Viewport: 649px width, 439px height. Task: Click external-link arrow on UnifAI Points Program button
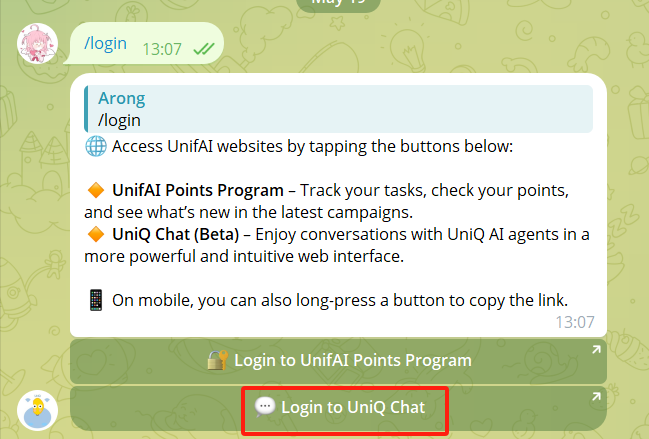click(x=596, y=350)
